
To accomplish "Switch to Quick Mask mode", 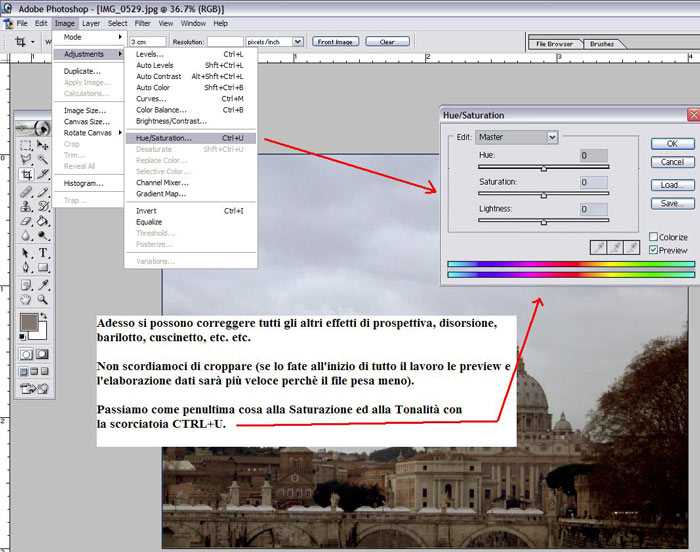I will (x=43, y=354).
